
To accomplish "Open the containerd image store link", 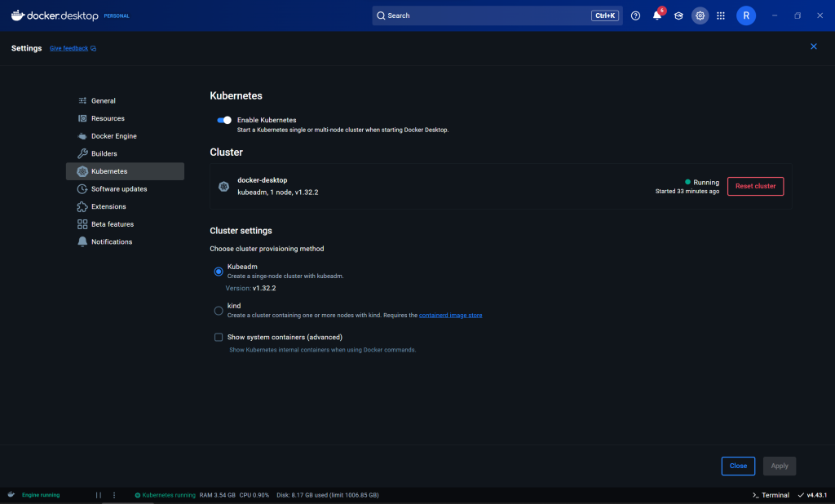I will [450, 316].
